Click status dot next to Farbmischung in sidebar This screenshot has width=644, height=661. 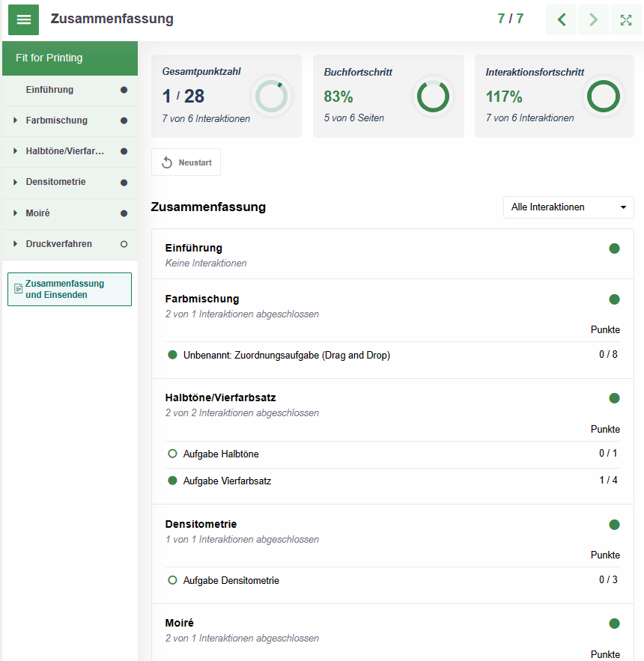pos(124,121)
